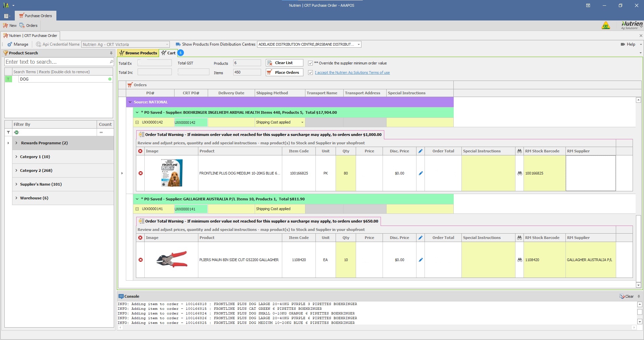Click the Place Orders button
The height and width of the screenshot is (340, 644).
coord(284,72)
